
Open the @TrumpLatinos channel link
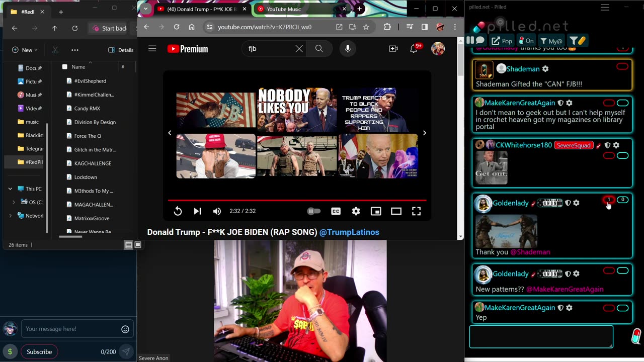tap(349, 232)
